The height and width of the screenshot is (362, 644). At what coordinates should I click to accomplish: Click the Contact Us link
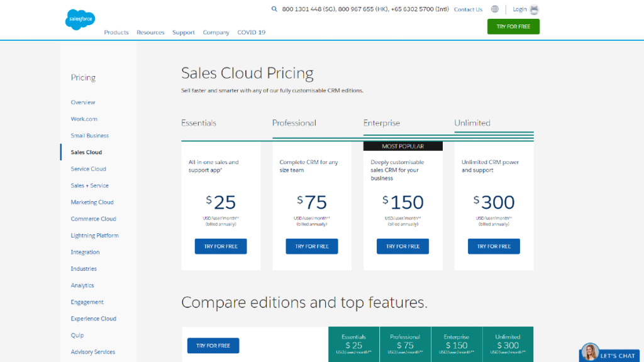[x=468, y=9]
